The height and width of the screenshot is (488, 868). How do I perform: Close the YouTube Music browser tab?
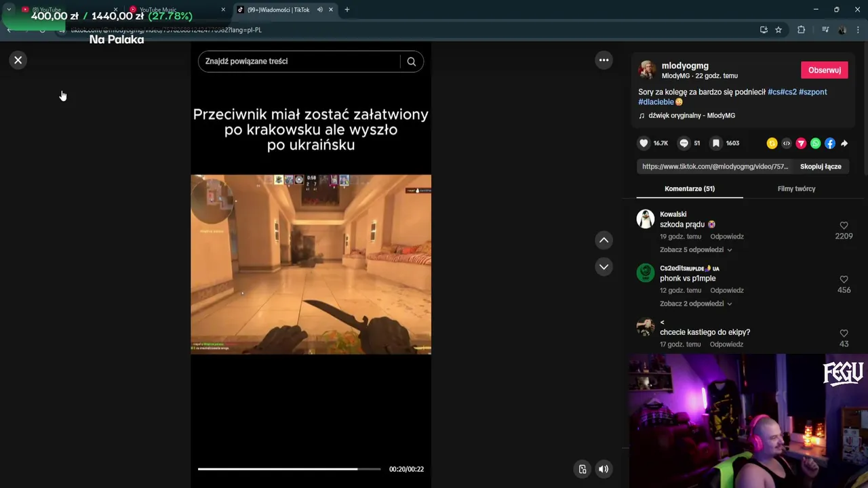pyautogui.click(x=223, y=10)
